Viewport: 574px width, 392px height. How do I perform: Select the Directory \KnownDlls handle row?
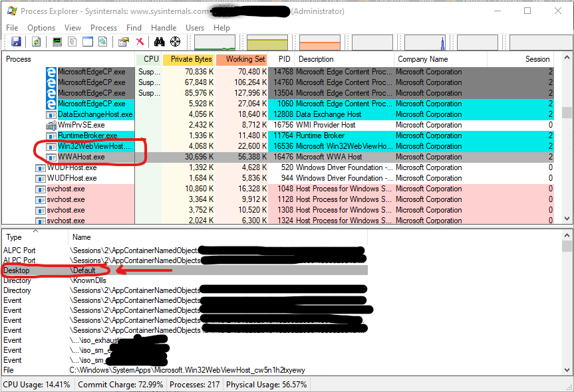point(185,280)
